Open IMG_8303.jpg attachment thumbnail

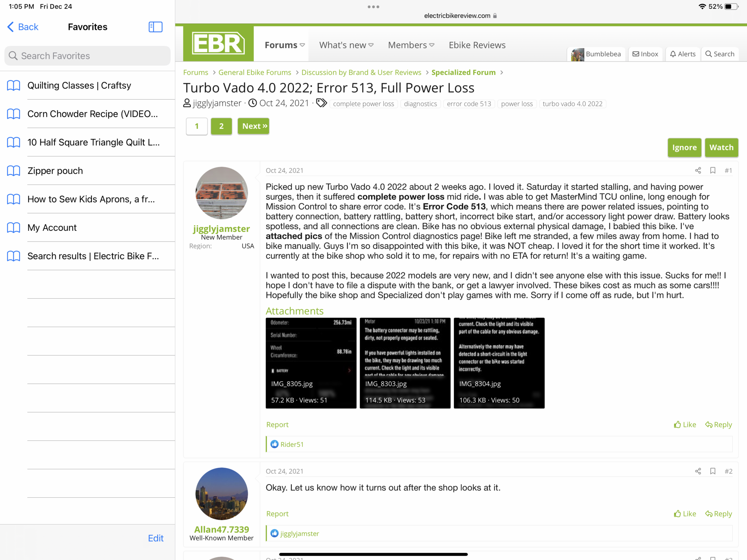point(405,363)
